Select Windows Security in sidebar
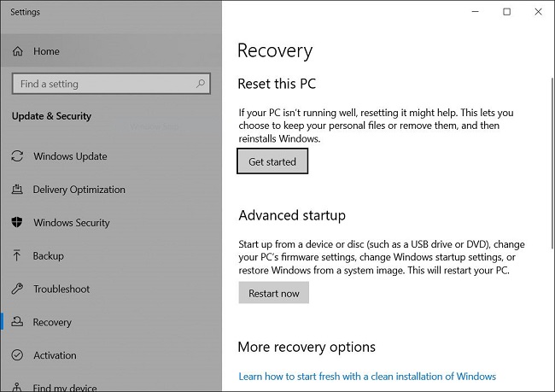Viewport: 555px width, 392px height. [111, 222]
